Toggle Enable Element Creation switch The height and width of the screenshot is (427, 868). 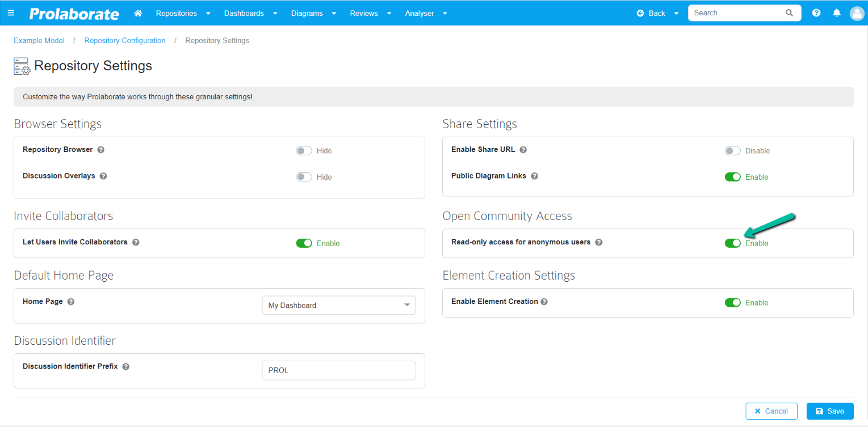[x=733, y=303]
